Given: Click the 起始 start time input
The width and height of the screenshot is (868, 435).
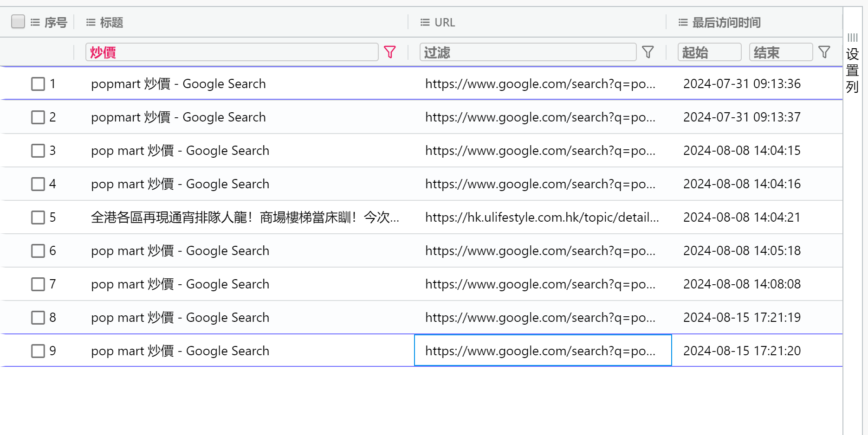Looking at the screenshot, I should 709,52.
